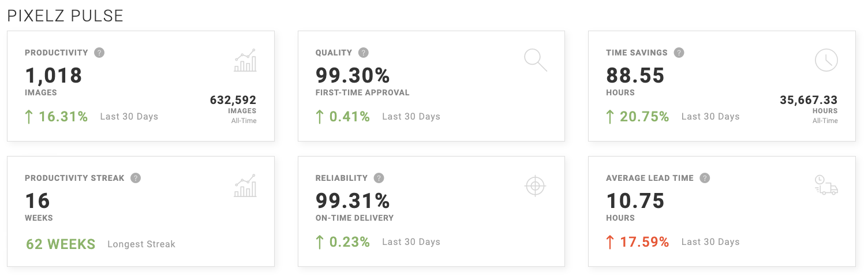Click the bar chart icon in Productivity card

pos(245,60)
